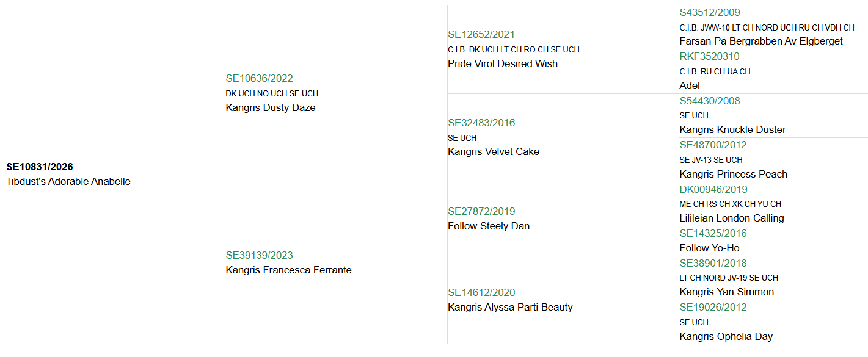
Task: Open SE38901/2018 pedigree entry
Action: pos(713,263)
